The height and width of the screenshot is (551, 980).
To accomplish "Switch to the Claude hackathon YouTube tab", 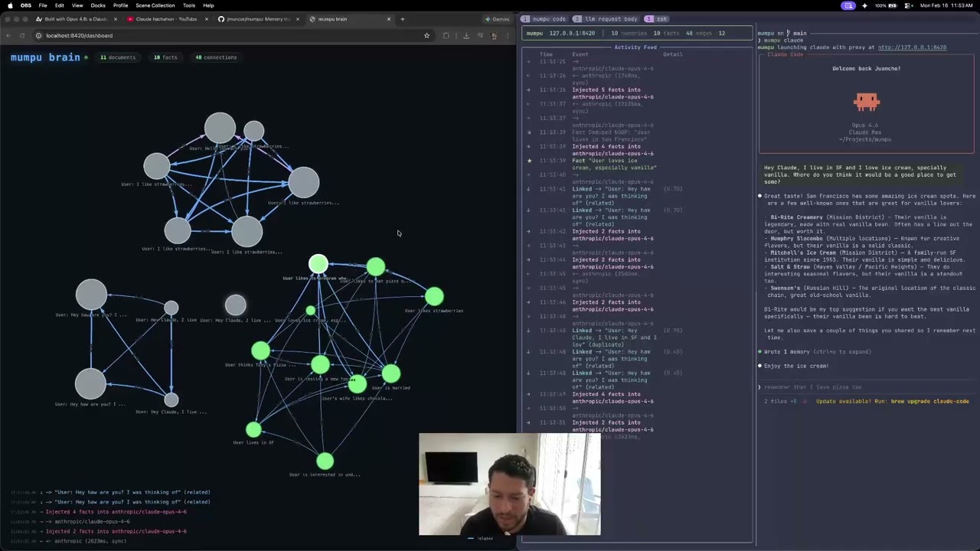I will click(x=166, y=19).
